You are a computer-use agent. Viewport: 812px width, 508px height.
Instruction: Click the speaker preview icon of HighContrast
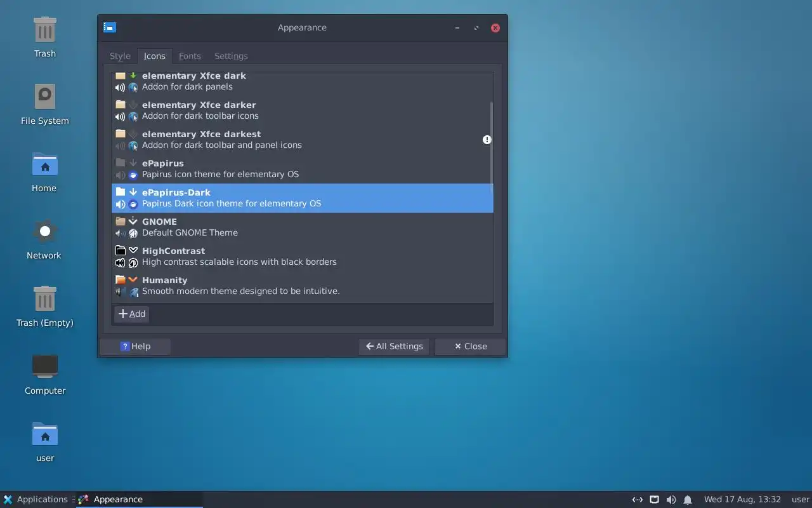pos(121,263)
